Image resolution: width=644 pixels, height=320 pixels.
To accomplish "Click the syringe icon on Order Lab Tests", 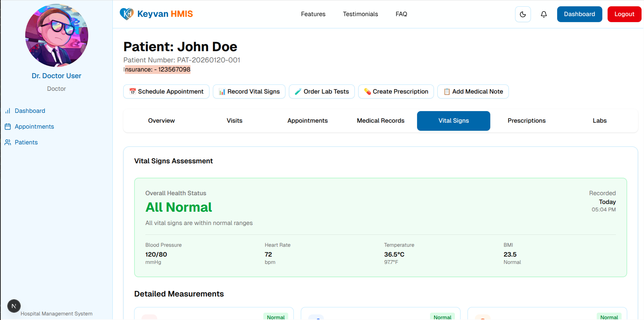I will (297, 91).
